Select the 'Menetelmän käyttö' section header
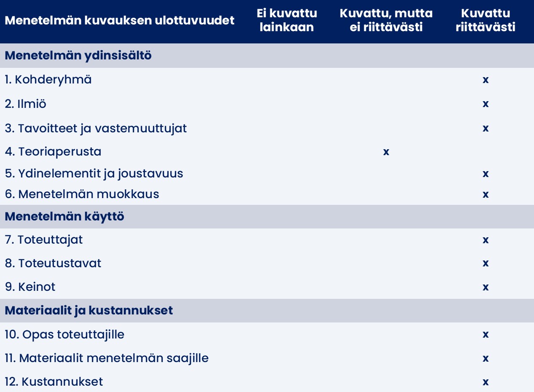Viewport: 534px width, 392px height. (x=64, y=217)
